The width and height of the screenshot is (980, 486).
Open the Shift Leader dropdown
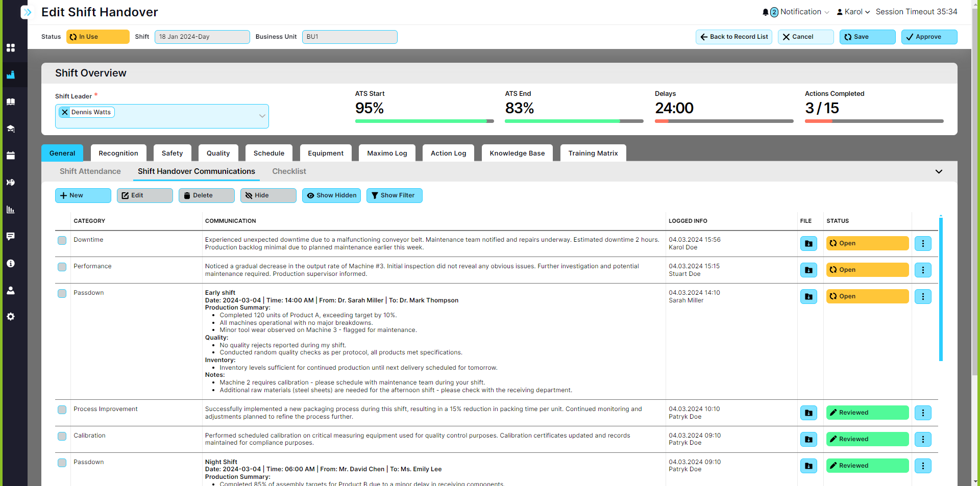tap(261, 116)
